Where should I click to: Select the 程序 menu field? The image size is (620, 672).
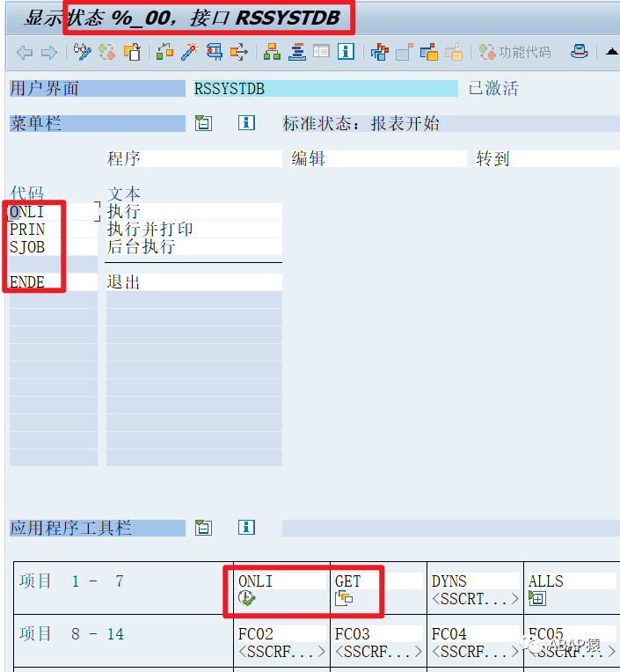tap(194, 158)
